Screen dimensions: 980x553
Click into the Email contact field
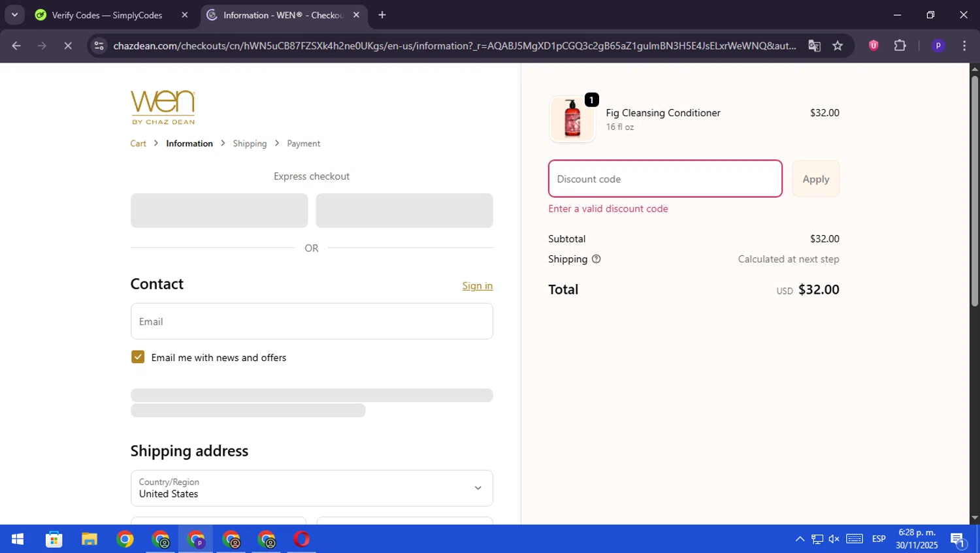coord(312,321)
